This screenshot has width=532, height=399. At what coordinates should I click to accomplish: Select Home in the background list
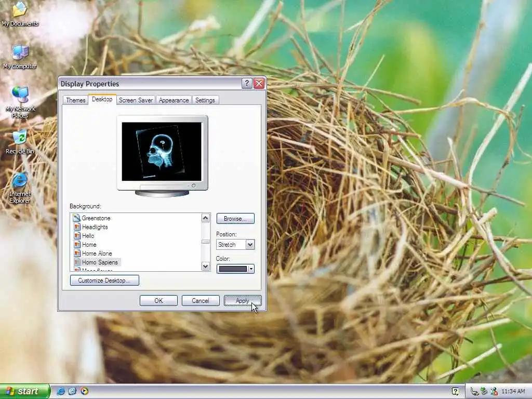point(89,244)
